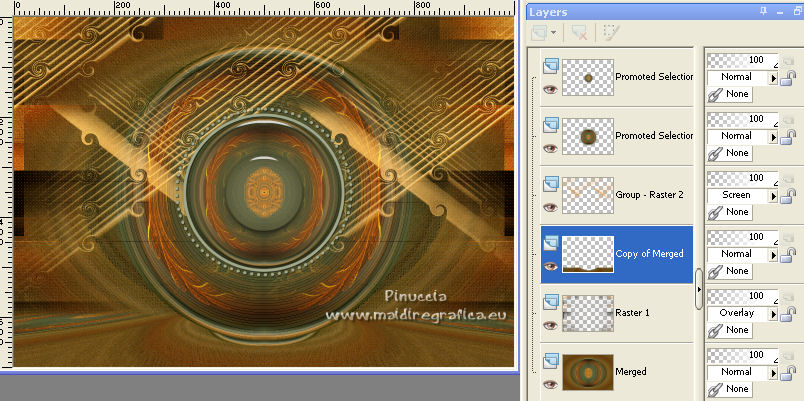Click link set None for Group - Raster 2
This screenshot has width=804, height=401.
tap(730, 212)
